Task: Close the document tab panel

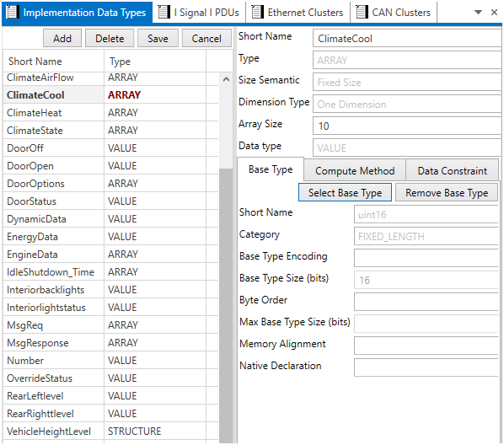Action: [x=495, y=12]
